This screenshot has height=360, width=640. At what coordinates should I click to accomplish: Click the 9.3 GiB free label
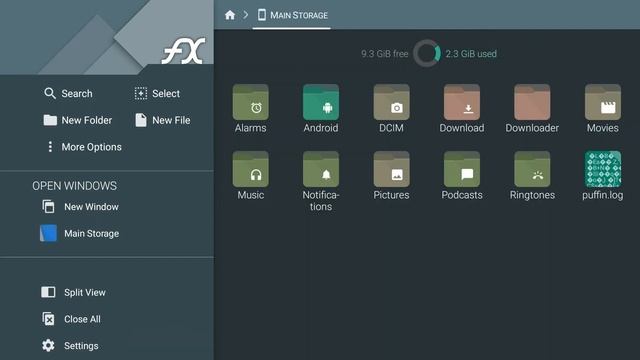click(384, 54)
